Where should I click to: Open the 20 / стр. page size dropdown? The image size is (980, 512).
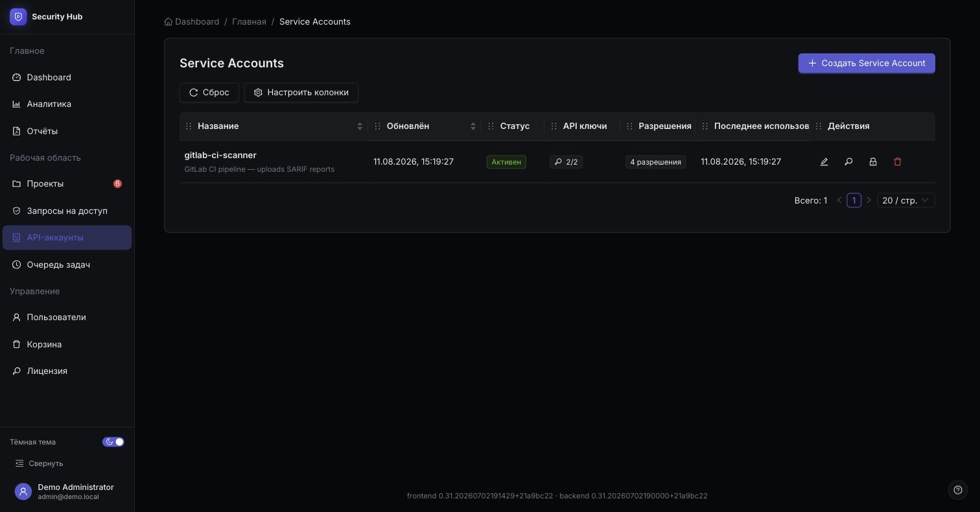point(906,200)
